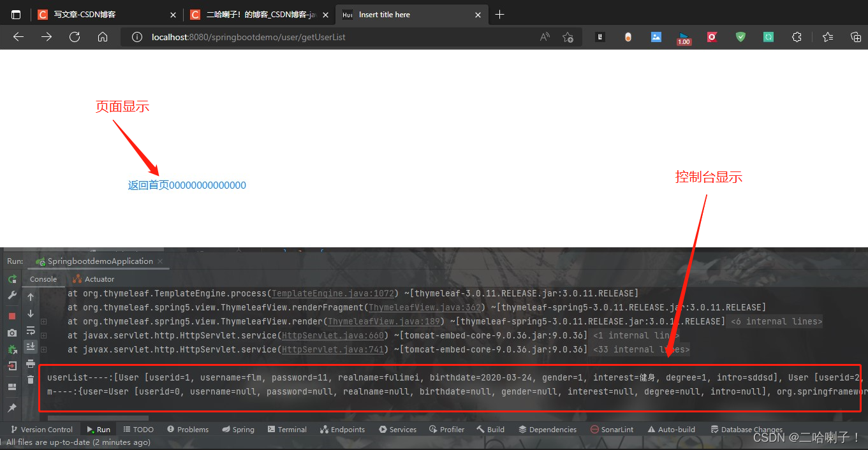Open Run tool window button

click(98, 430)
